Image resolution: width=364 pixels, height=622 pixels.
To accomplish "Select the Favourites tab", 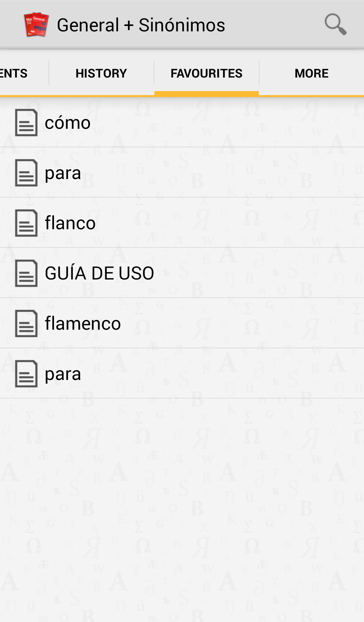I will coord(206,73).
